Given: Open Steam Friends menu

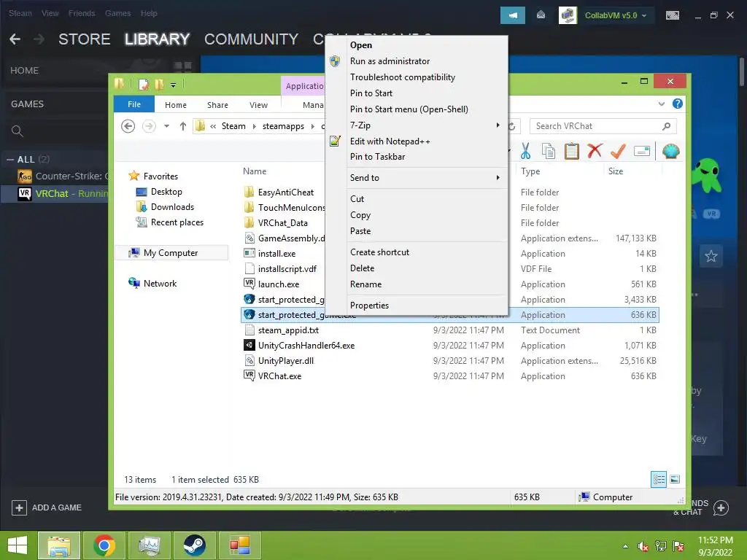Looking at the screenshot, I should [x=82, y=13].
